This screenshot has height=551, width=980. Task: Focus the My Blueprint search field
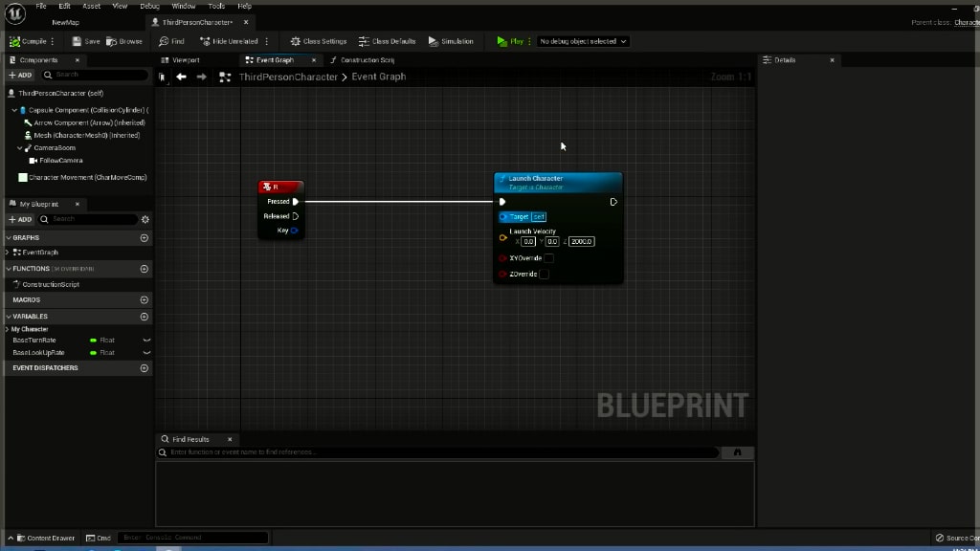(88, 219)
